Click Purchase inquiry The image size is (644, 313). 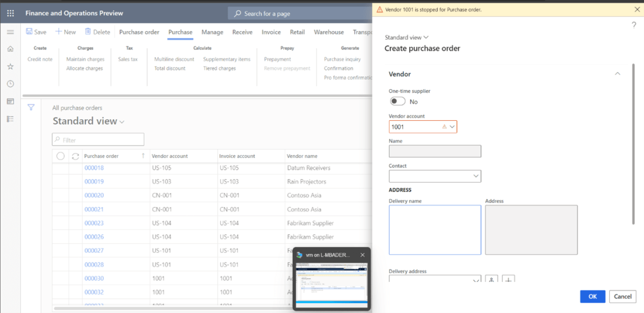[342, 60]
